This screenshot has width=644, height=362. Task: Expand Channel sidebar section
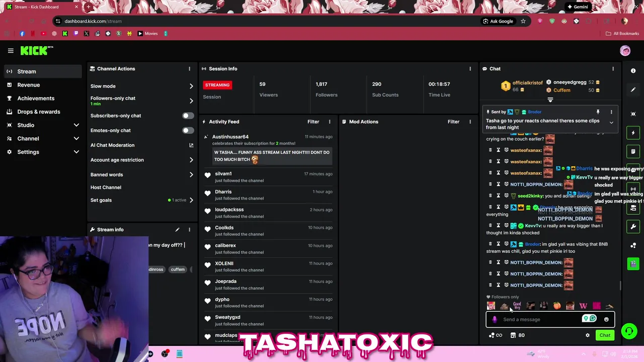76,139
